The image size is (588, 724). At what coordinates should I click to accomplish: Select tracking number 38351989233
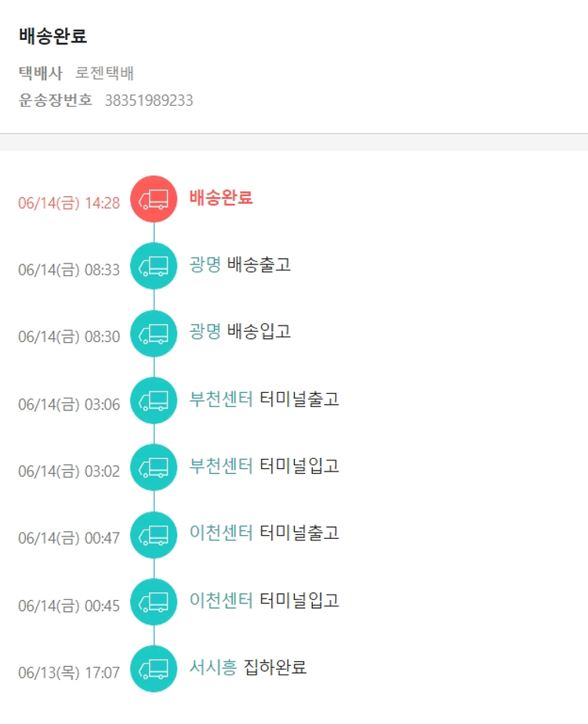(x=149, y=100)
